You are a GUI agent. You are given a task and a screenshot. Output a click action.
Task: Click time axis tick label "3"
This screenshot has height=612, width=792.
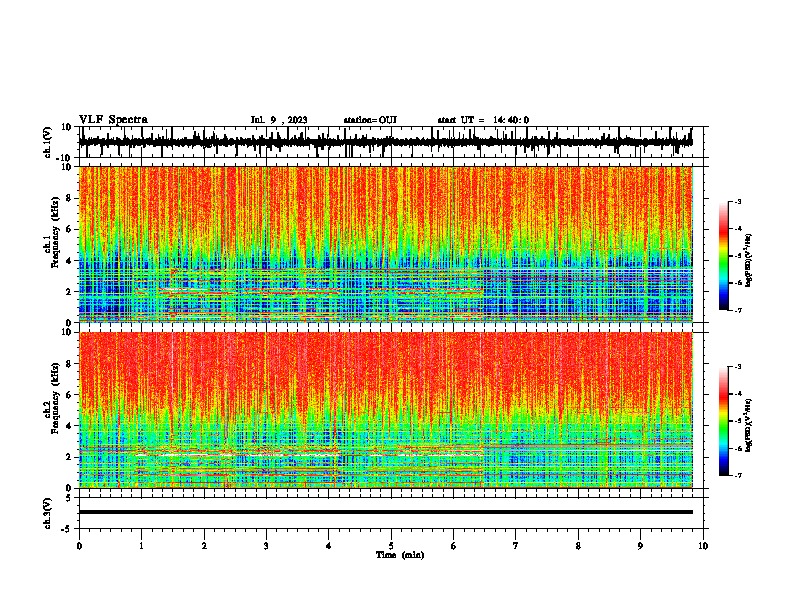click(x=266, y=546)
